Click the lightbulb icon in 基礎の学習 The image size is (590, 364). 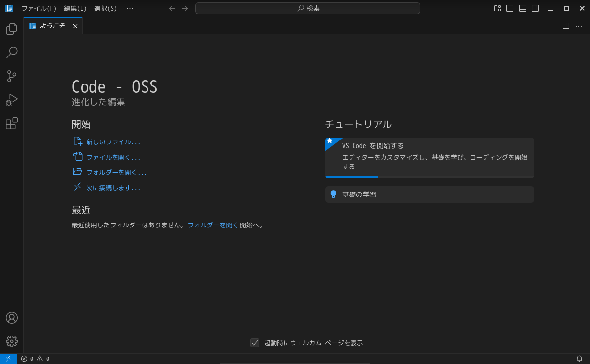(333, 194)
